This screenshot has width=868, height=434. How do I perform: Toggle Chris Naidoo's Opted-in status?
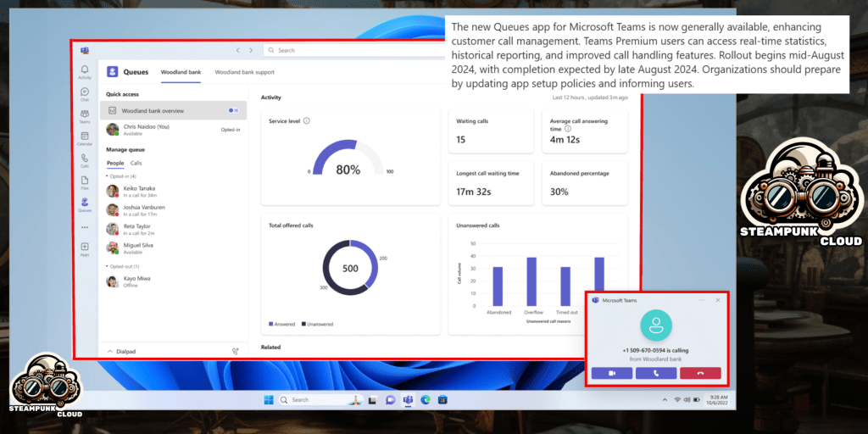[x=230, y=130]
